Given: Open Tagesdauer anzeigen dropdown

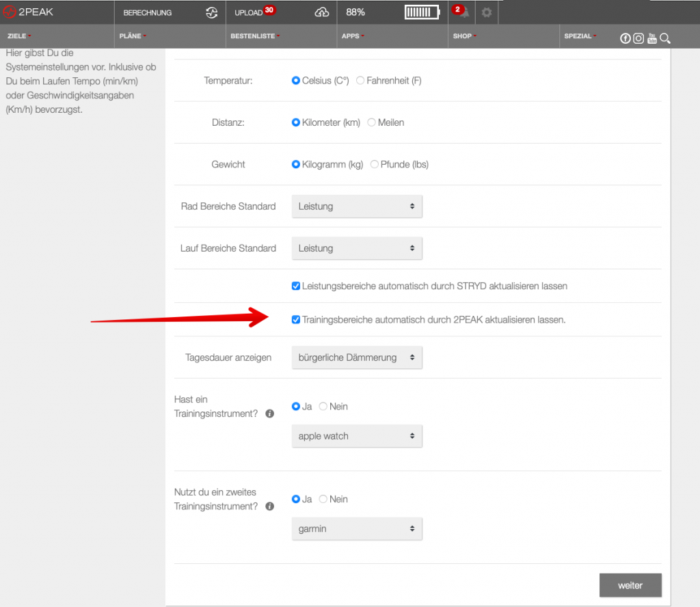Looking at the screenshot, I should 357,358.
